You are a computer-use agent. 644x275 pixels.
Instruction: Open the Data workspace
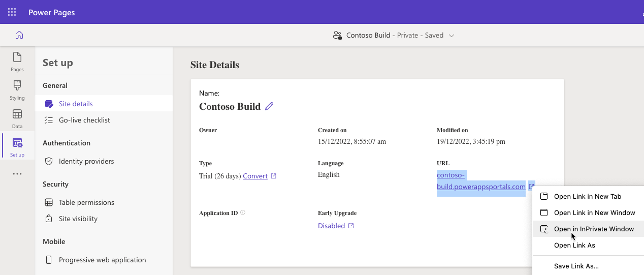17,118
